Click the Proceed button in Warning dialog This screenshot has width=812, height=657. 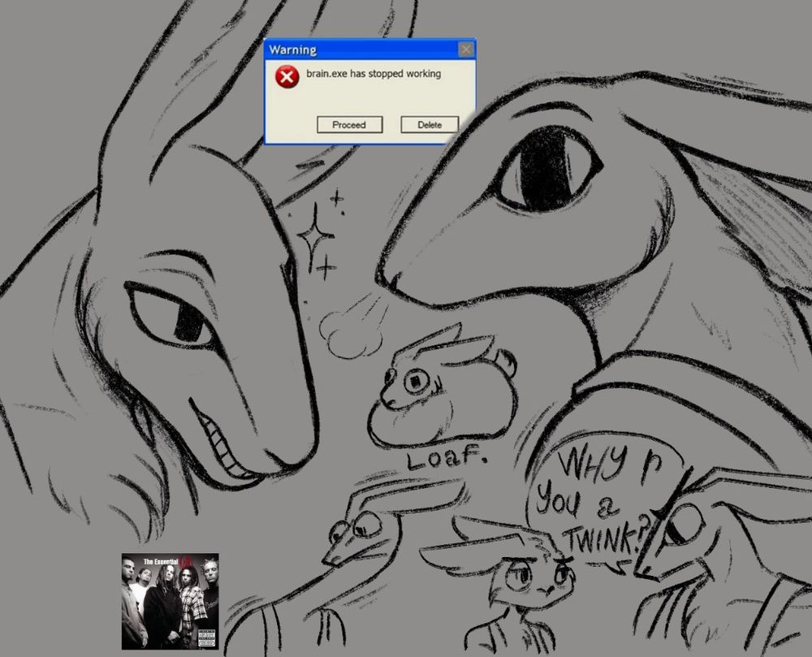pyautogui.click(x=349, y=125)
